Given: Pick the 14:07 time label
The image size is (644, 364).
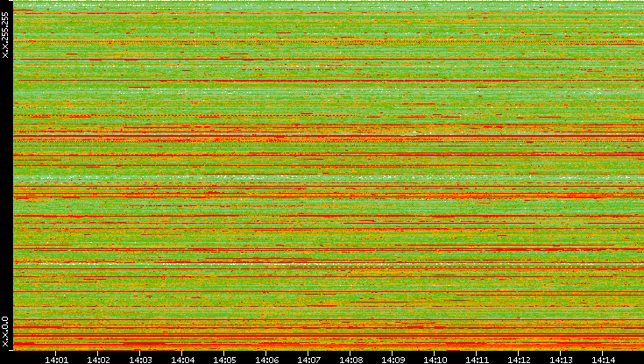Looking at the screenshot, I should 308,360.
